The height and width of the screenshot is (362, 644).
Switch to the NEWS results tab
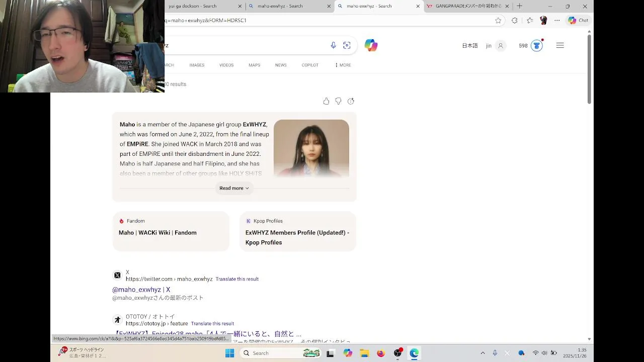[281, 65]
